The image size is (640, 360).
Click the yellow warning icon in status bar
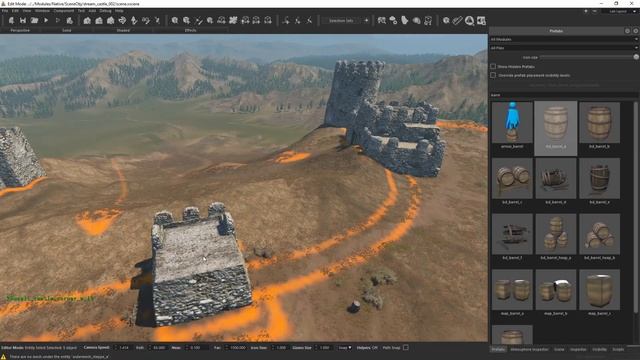coord(4,357)
